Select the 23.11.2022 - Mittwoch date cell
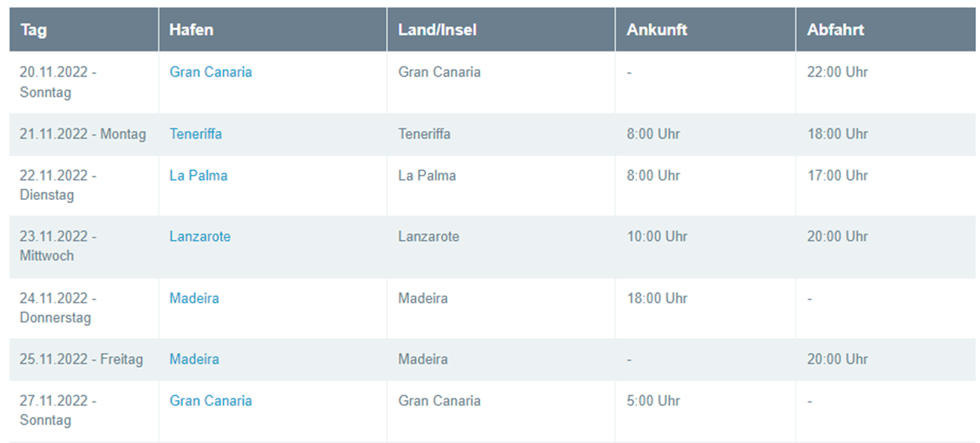Image resolution: width=980 pixels, height=443 pixels. click(x=58, y=246)
